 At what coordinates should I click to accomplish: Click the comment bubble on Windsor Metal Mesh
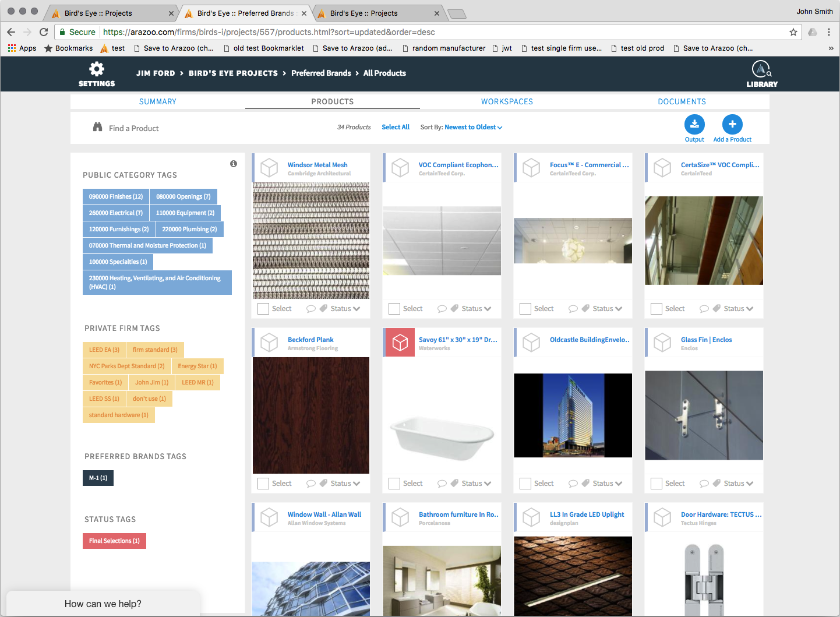click(x=311, y=309)
